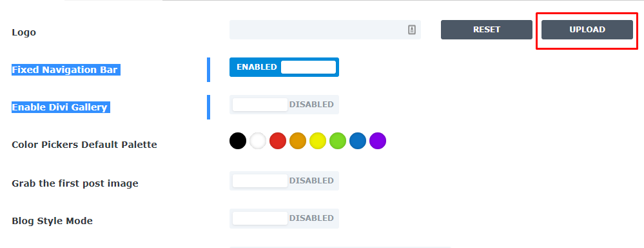Open the blue palette color swatch
This screenshot has width=644, height=248.
point(358,141)
